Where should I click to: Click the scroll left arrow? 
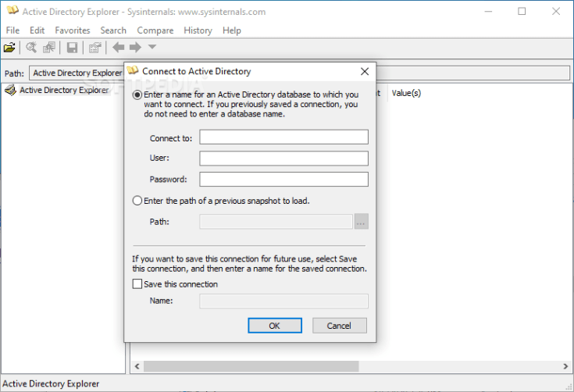pos(137,366)
